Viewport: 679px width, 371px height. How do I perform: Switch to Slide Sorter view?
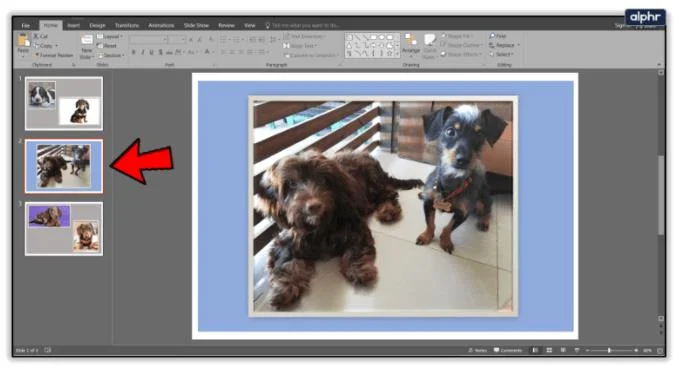pos(549,350)
